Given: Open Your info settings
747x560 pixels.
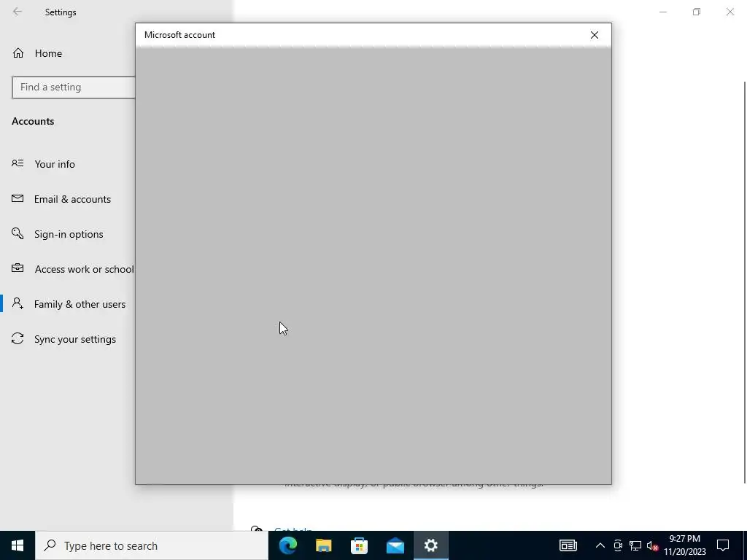Looking at the screenshot, I should 55,164.
